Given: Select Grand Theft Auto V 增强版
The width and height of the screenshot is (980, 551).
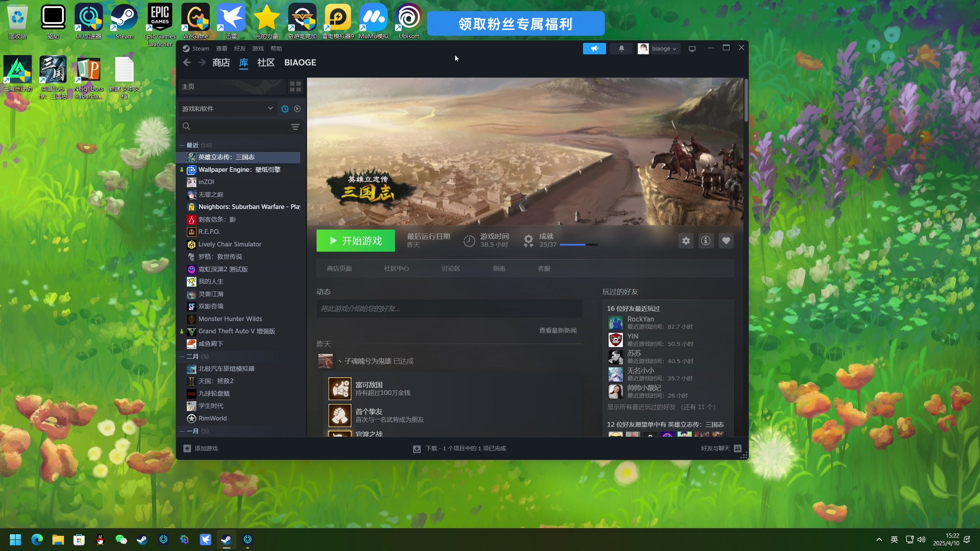Looking at the screenshot, I should click(237, 331).
